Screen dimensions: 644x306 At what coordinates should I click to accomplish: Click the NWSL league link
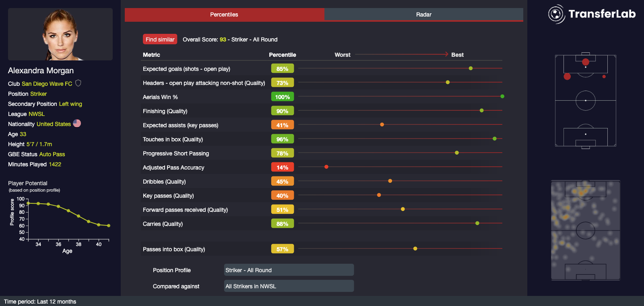coord(37,114)
